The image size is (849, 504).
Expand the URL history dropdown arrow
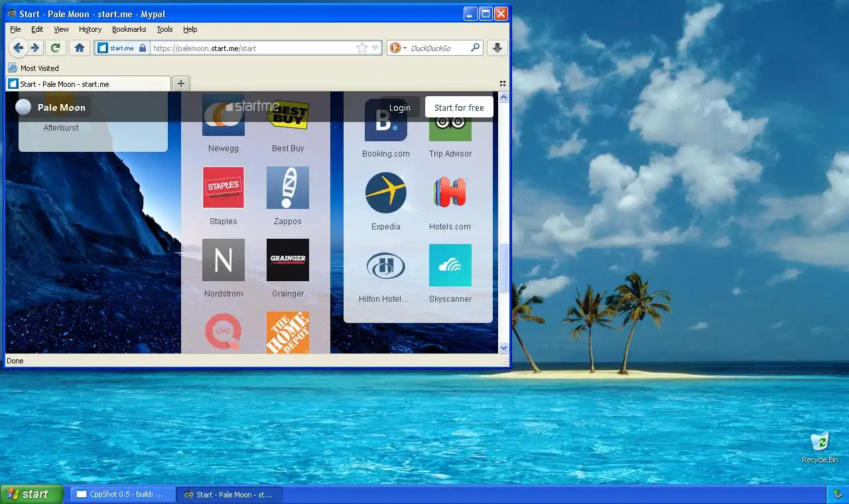[x=375, y=48]
